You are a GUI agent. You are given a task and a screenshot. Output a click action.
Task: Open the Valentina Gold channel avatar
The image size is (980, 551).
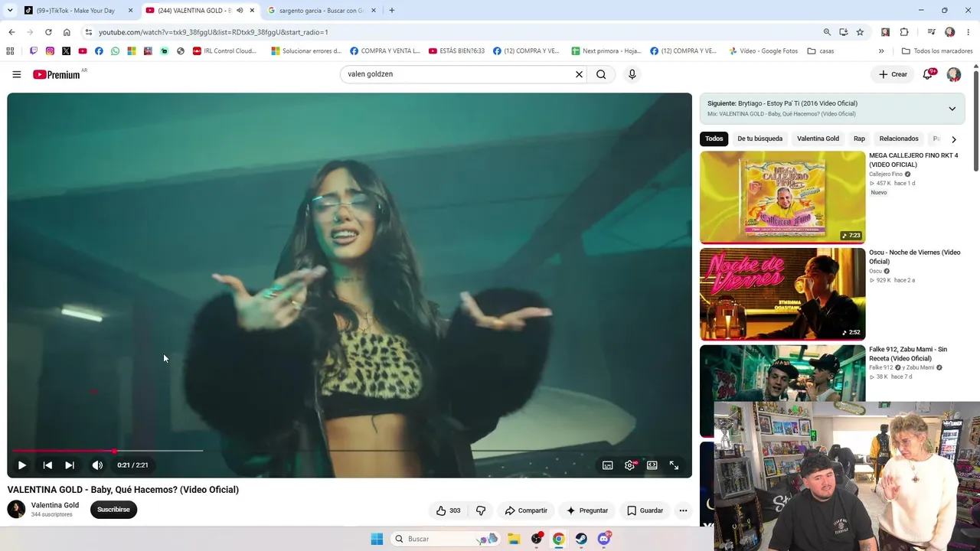(x=16, y=509)
